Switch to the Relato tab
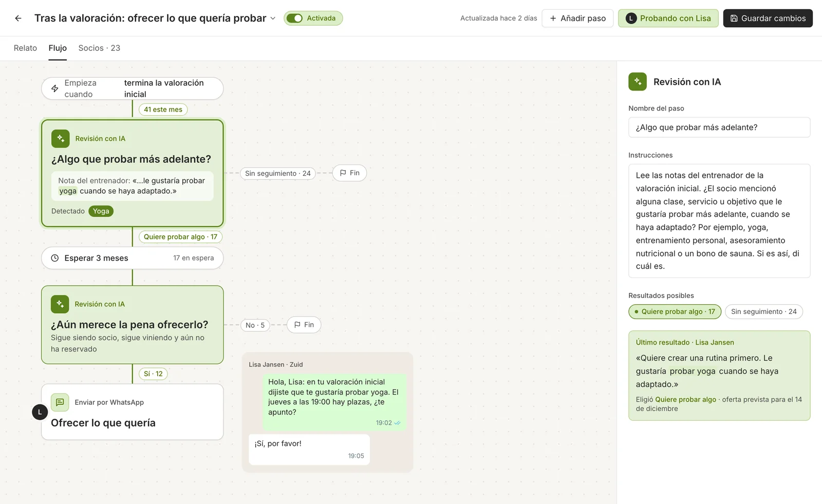Image resolution: width=822 pixels, height=504 pixels. coord(25,48)
